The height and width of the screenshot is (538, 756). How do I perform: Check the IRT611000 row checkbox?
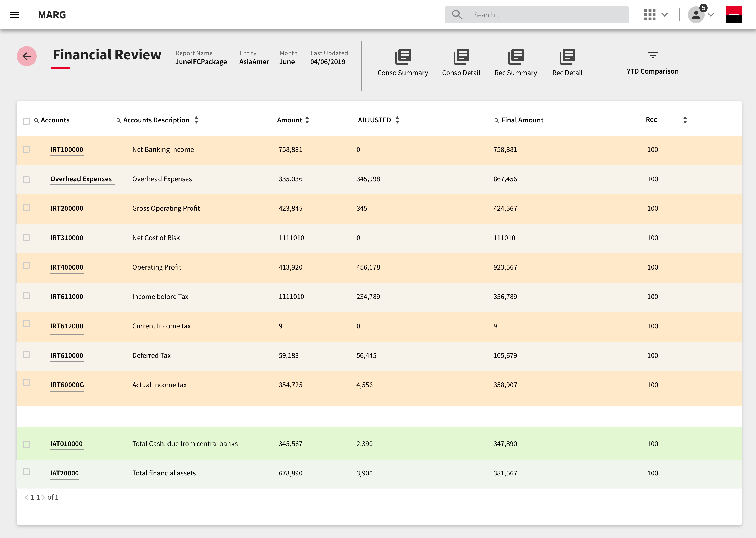[26, 296]
